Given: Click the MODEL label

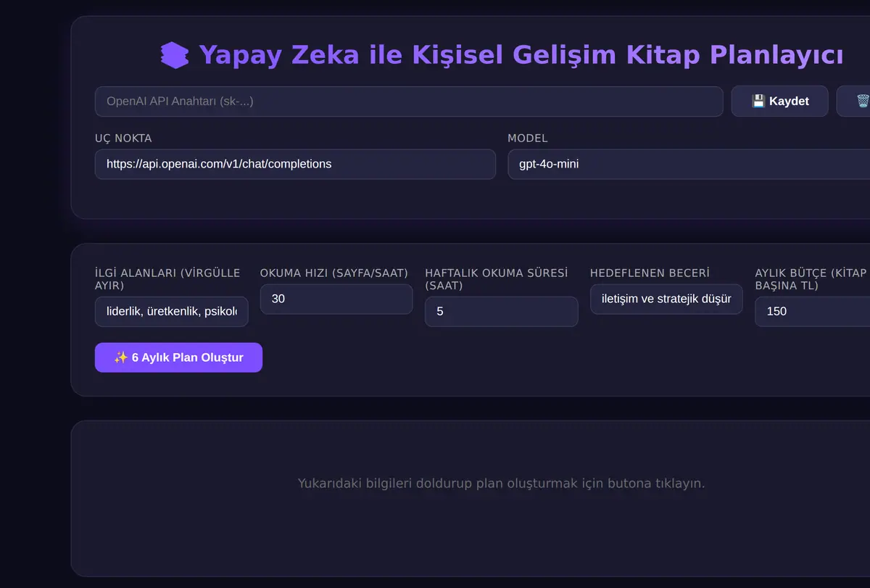Looking at the screenshot, I should point(528,138).
